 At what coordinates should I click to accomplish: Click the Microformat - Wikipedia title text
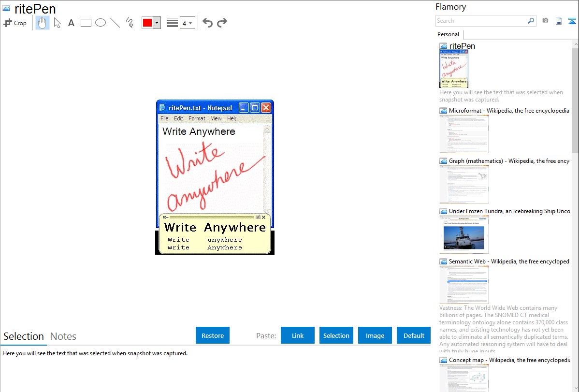coord(509,111)
